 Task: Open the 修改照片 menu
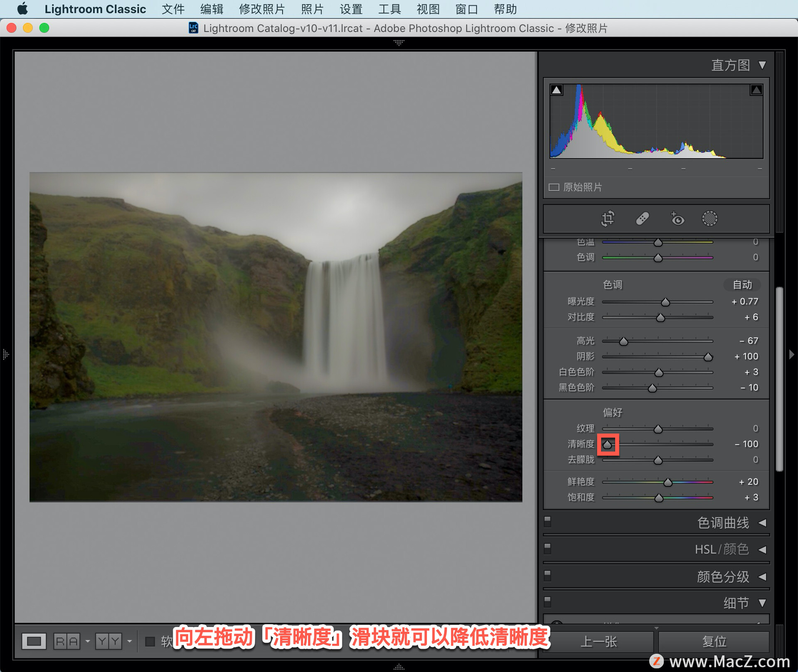pyautogui.click(x=262, y=9)
